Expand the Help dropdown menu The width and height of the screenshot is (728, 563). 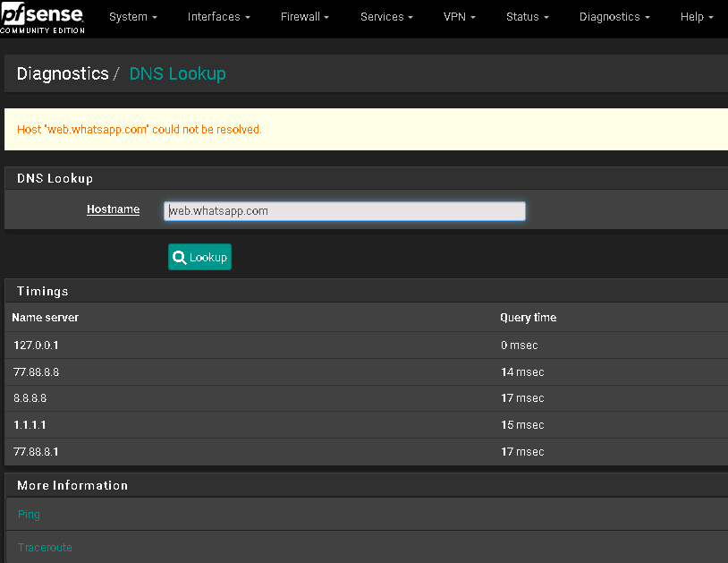tap(697, 17)
